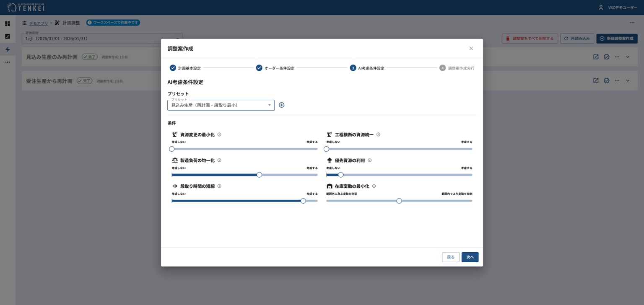Open info tooltip for 資源変更の最小化
644x305 pixels.
(x=219, y=134)
